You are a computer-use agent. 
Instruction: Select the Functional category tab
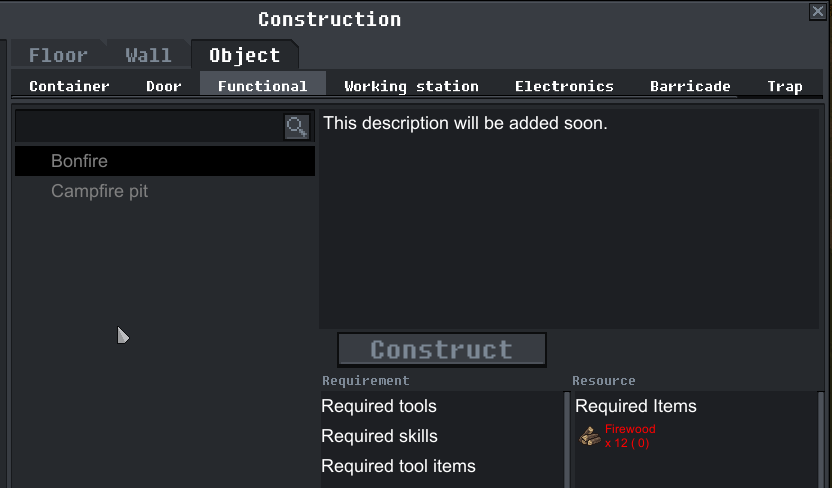[262, 86]
